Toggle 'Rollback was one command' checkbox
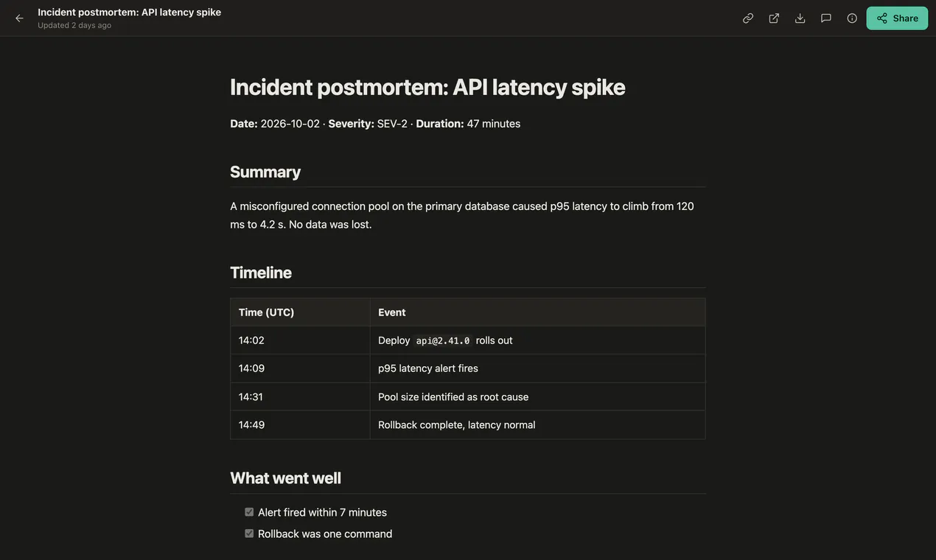936x560 pixels. click(249, 533)
